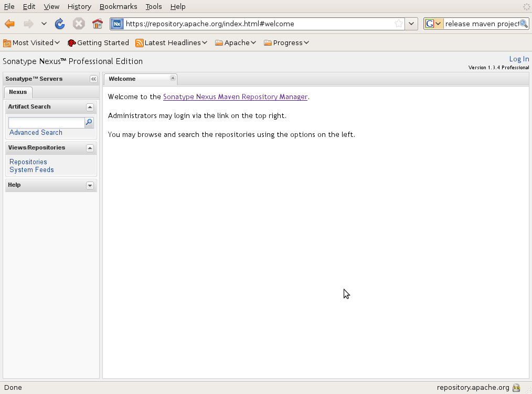Viewport: 532px width, 394px height.
Task: Click the stop loading icon
Action: (79, 24)
